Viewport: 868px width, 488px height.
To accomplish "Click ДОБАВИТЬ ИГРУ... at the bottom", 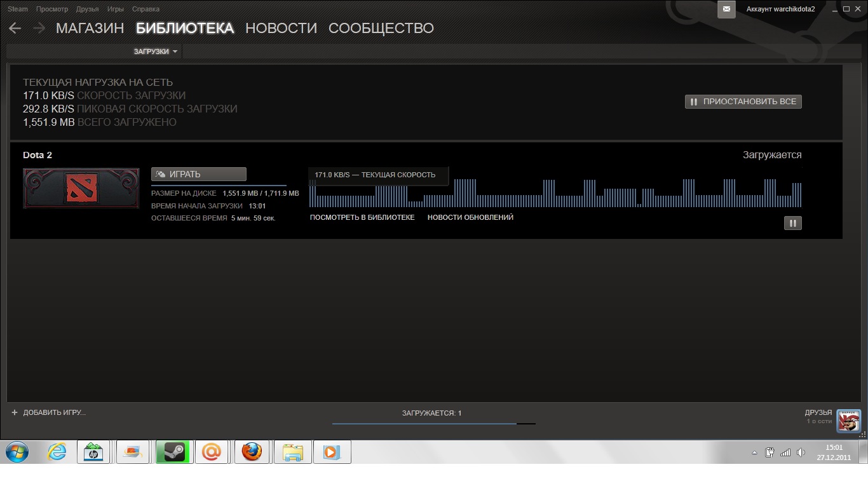I will [49, 412].
